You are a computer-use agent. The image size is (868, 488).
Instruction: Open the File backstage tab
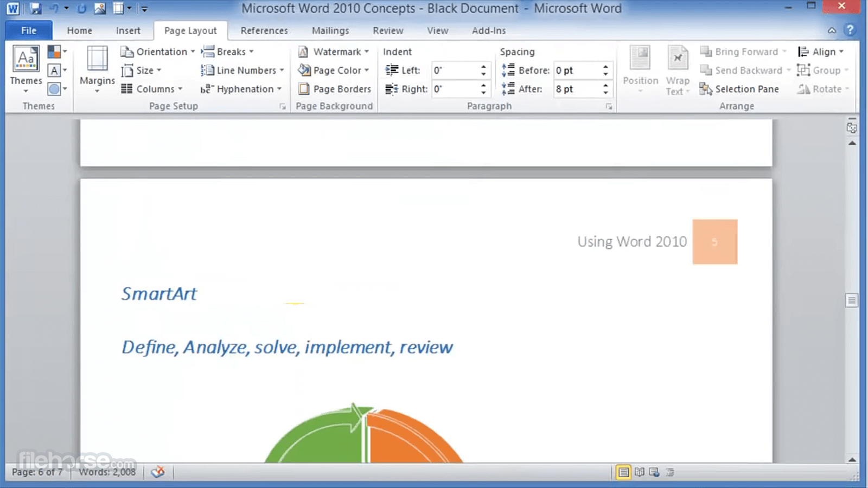29,30
